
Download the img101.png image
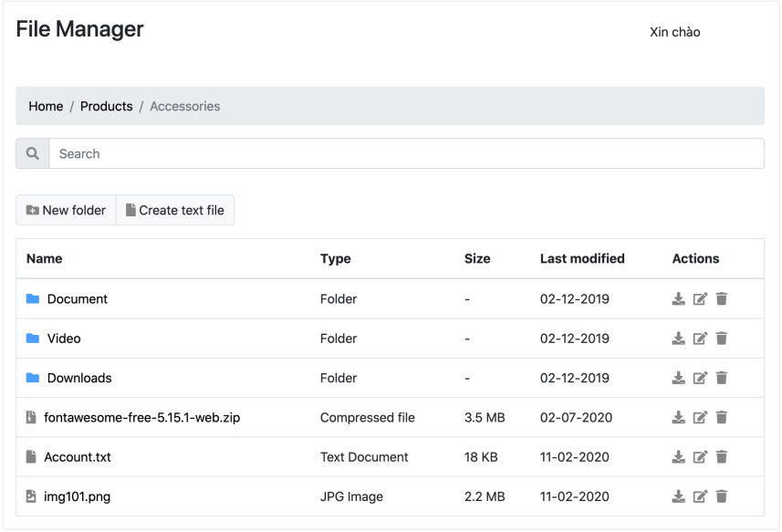tap(678, 496)
